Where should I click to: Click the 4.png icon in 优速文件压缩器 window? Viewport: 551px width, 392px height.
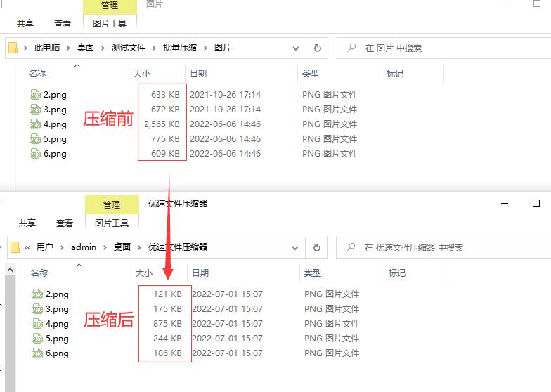[37, 323]
